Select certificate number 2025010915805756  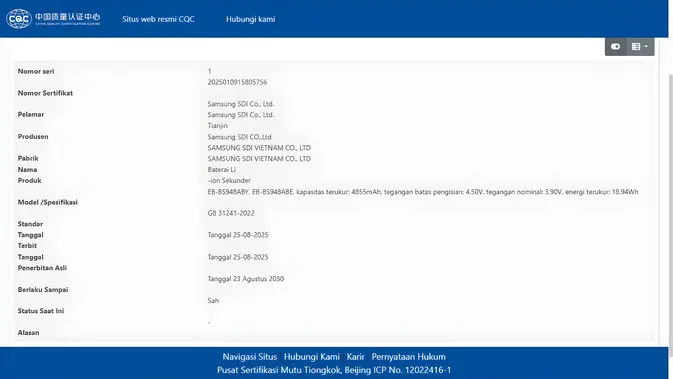[237, 82]
